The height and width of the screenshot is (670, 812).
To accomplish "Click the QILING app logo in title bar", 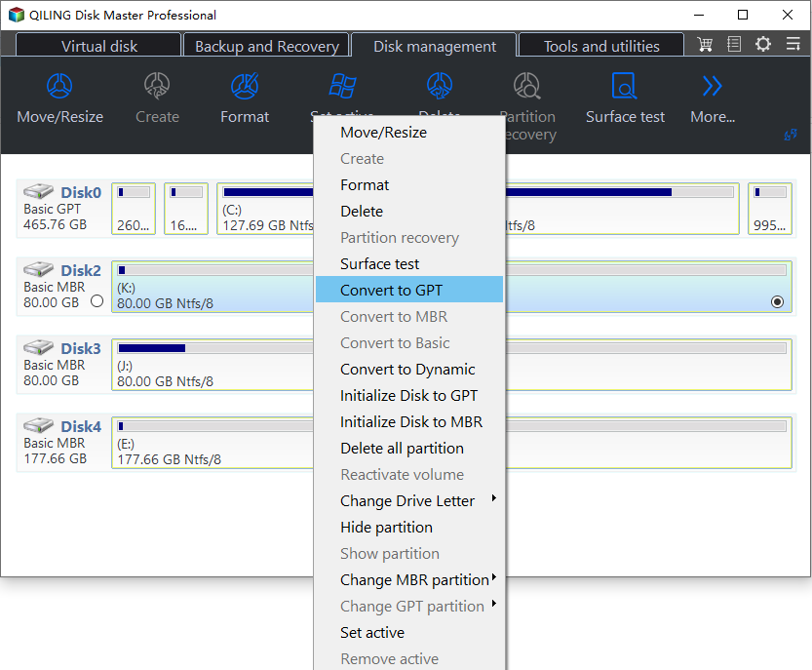I will (x=16, y=15).
